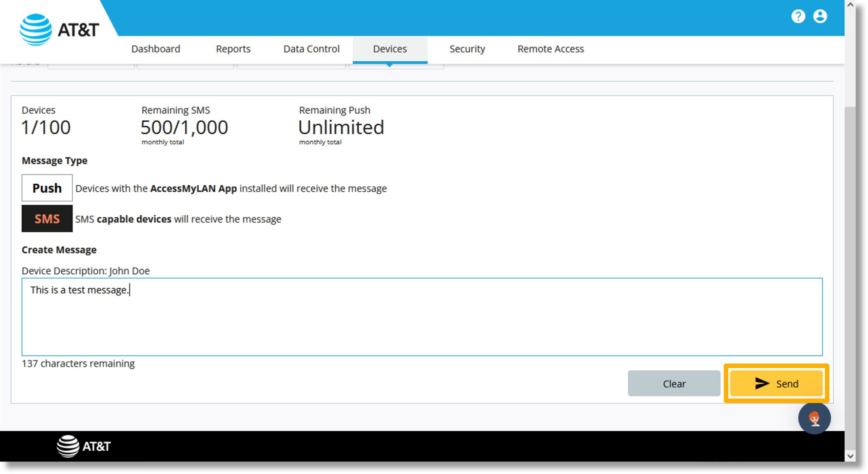This screenshot has height=474, width=868.
Task: Send the test message
Action: point(776,384)
